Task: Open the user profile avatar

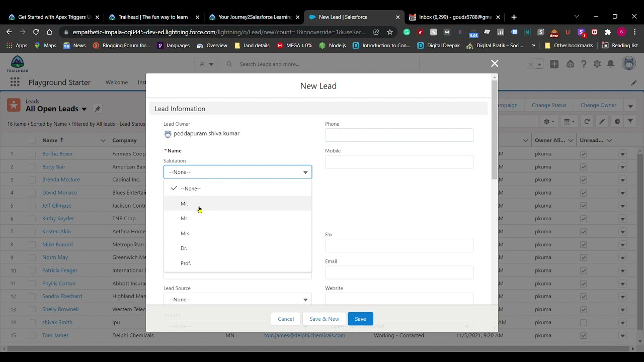Action: click(x=629, y=64)
